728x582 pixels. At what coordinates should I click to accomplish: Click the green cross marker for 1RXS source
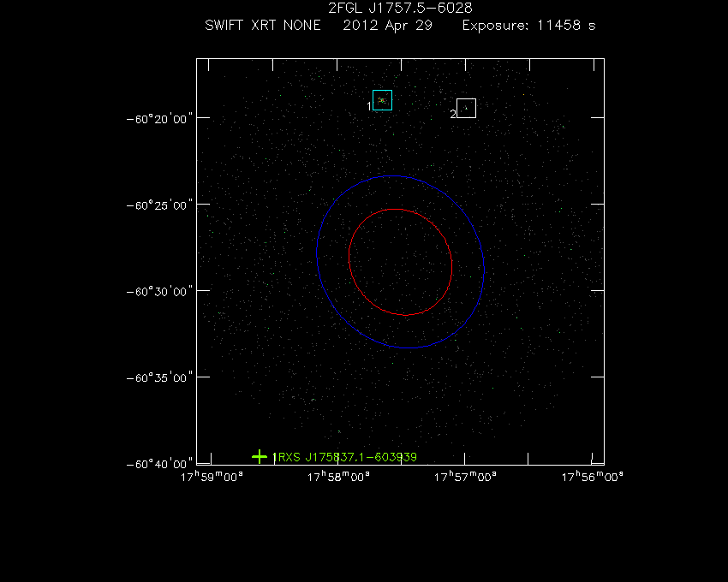pos(260,457)
